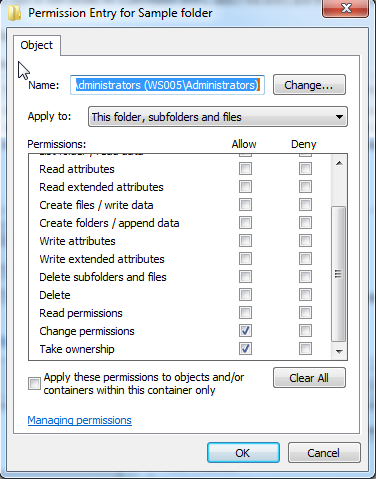Deny Take ownership permission
Screen dimensions: 376x479
[x=305, y=349]
